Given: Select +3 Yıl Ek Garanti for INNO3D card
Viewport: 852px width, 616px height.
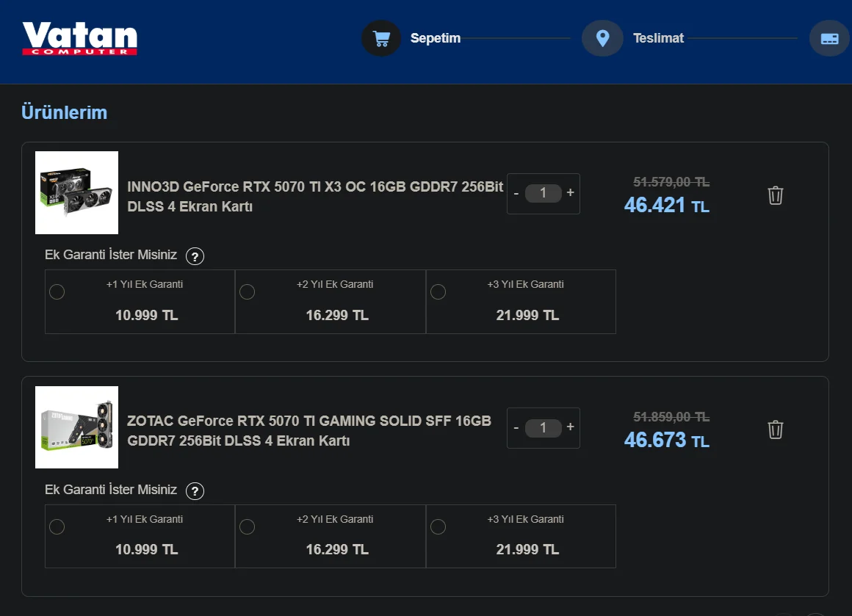Looking at the screenshot, I should [438, 291].
